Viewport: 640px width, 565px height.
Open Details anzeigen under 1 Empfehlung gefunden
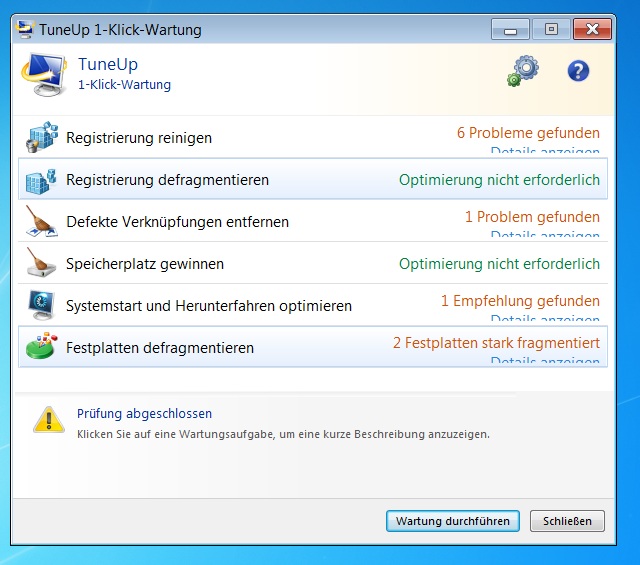[x=545, y=318]
